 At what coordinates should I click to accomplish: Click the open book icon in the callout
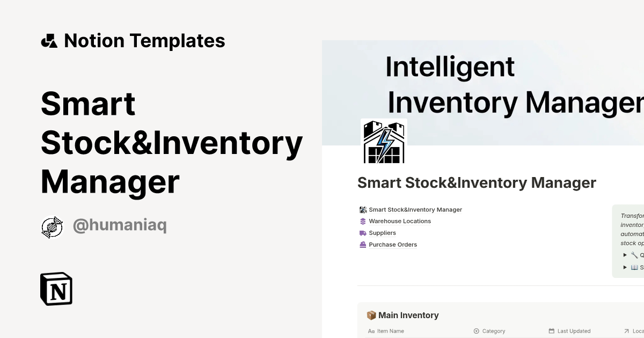pyautogui.click(x=634, y=267)
